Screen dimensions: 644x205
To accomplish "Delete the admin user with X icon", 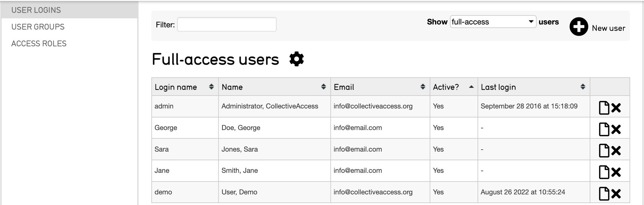I will 616,108.
